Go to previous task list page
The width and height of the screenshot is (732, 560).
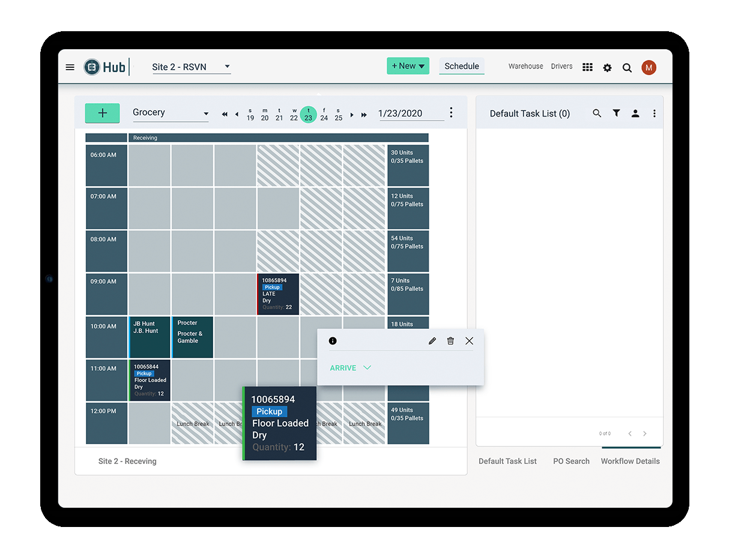tap(629, 433)
